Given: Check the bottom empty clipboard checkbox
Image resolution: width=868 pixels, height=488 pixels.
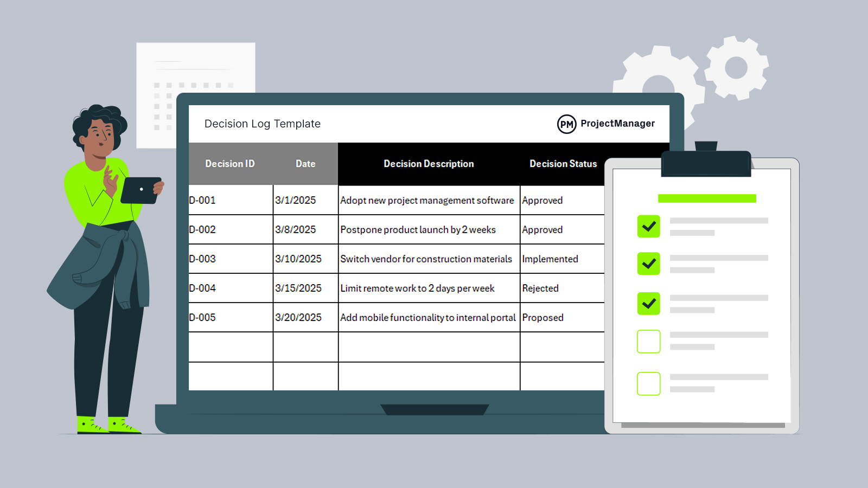Looking at the screenshot, I should 648,384.
